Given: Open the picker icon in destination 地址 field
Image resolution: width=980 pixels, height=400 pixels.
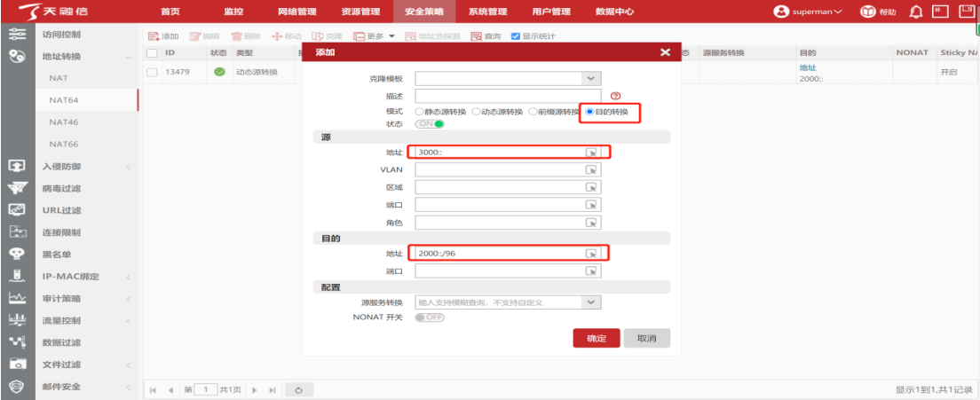Looking at the screenshot, I should pyautogui.click(x=590, y=254).
